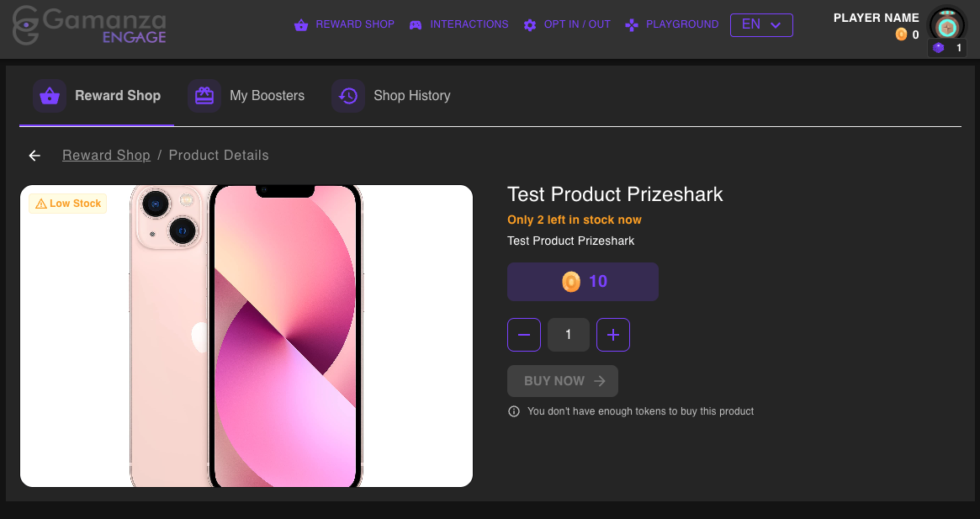Click the Reward Shop basket icon in header
This screenshot has height=519, width=980.
pos(301,25)
